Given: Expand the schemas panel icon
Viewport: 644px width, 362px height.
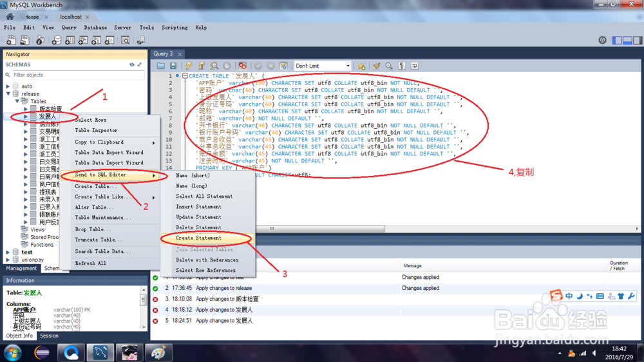Looking at the screenshot, I should pos(140,64).
